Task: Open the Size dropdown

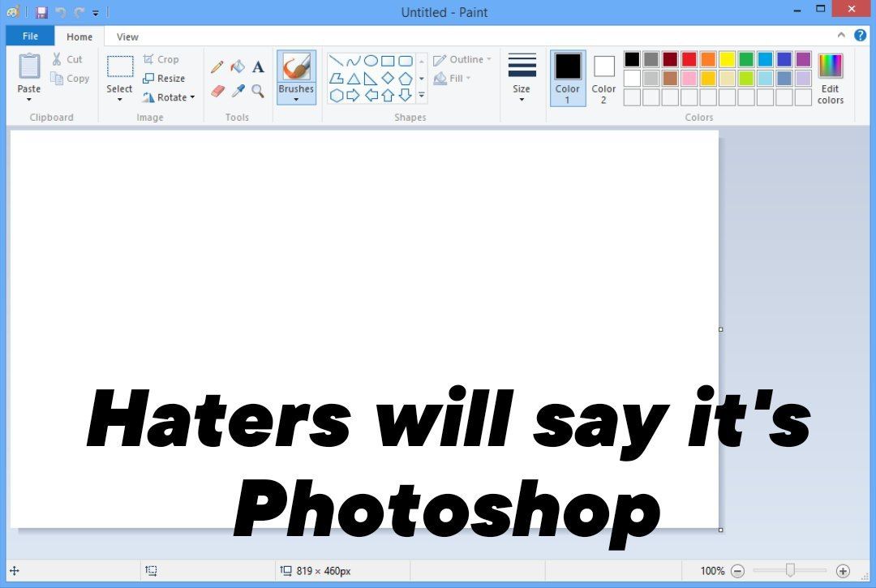Action: point(522,78)
